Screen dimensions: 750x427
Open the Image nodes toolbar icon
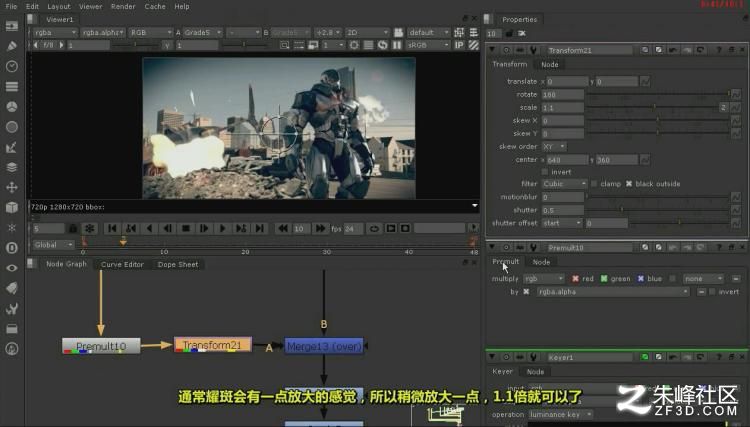pyautogui.click(x=12, y=26)
